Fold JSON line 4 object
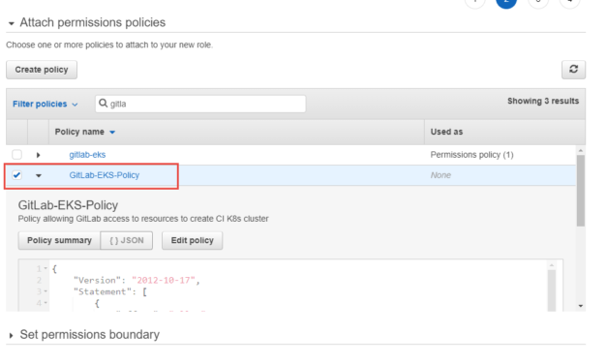The width and height of the screenshot is (607, 364). point(46,303)
